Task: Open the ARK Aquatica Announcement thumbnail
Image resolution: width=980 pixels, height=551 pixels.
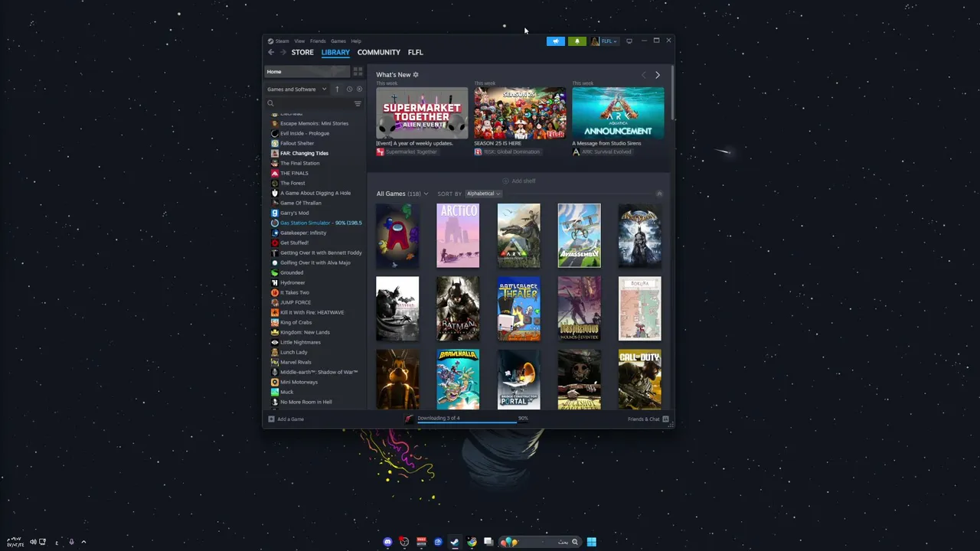Action: (618, 112)
